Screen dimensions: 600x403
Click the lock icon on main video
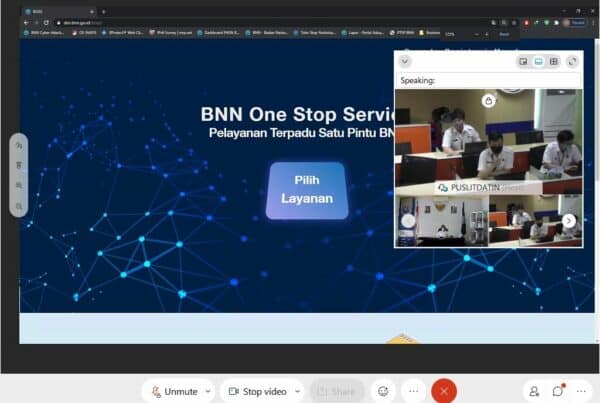(488, 101)
